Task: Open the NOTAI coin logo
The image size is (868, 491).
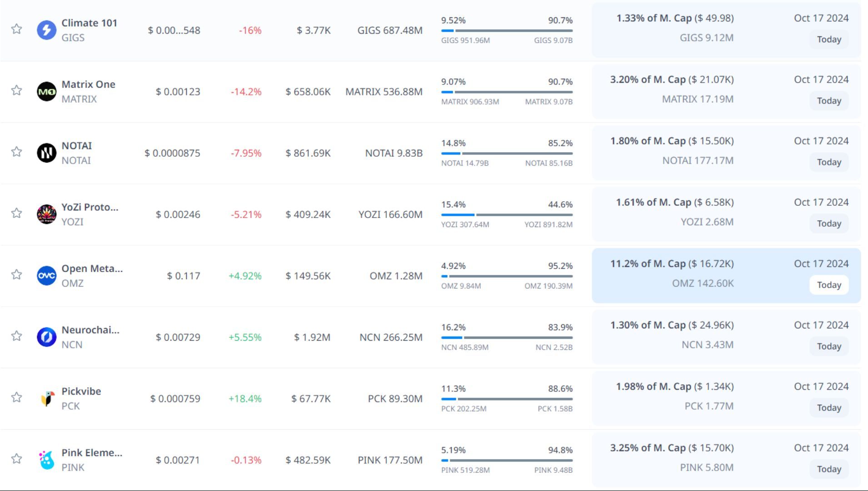Action: point(46,153)
